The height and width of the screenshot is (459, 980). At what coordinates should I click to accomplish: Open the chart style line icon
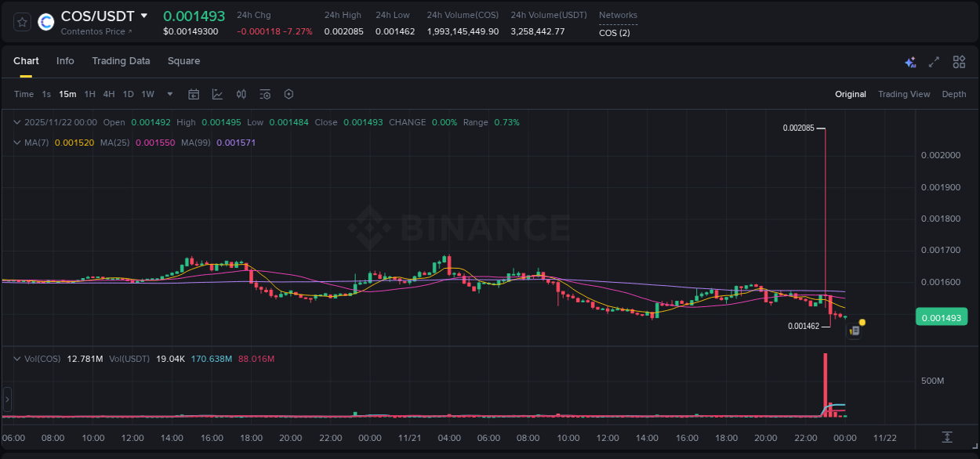(x=219, y=94)
